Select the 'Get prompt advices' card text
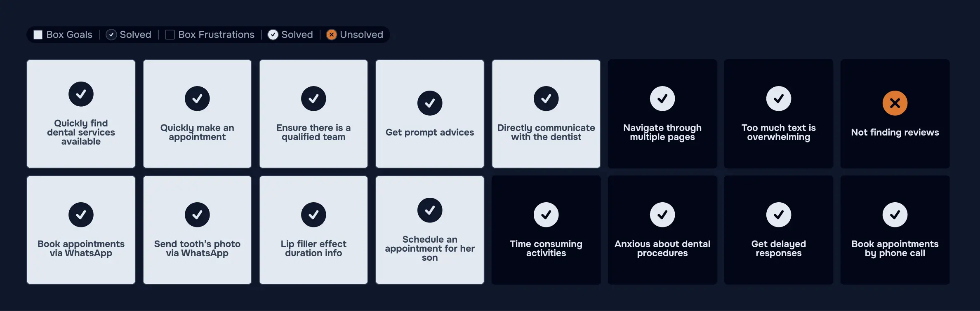 point(430,132)
